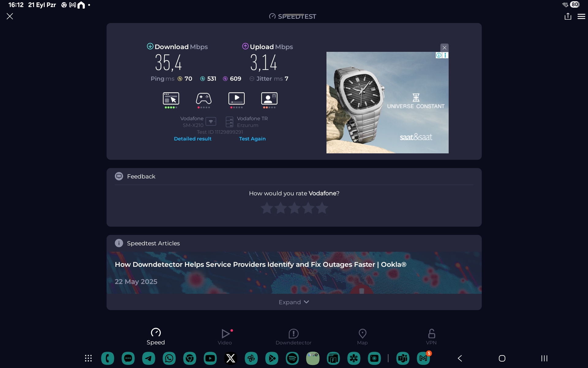Open the share icon at top right
This screenshot has width=588, height=368.
coord(568,16)
